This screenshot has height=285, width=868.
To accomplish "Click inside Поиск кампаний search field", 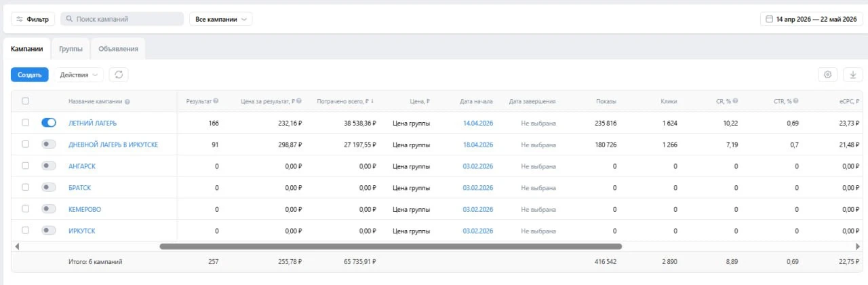I will tap(122, 19).
